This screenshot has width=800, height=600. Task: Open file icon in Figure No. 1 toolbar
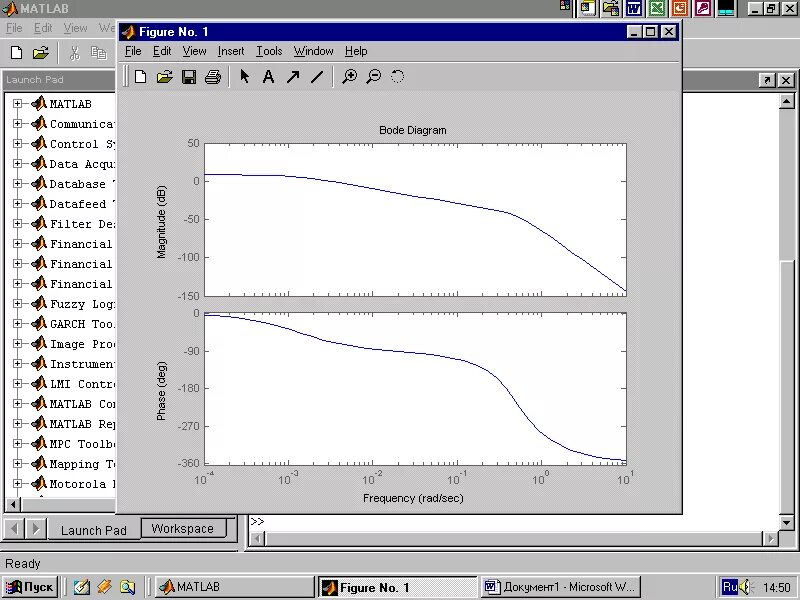(164, 77)
